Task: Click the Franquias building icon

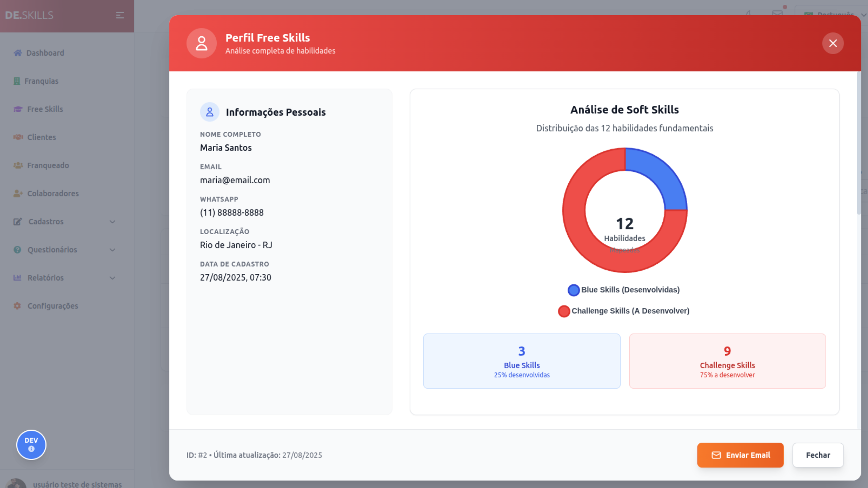Action: pyautogui.click(x=17, y=81)
